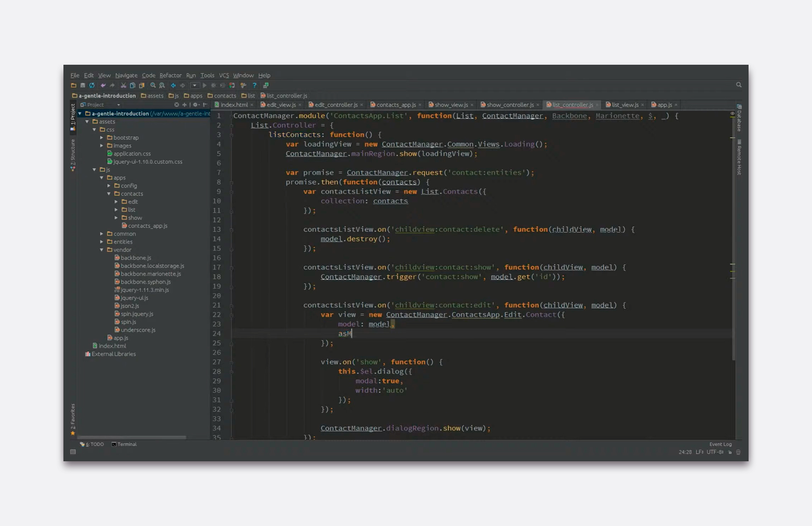This screenshot has height=526, width=812.
Task: Switch to the show_controller.js tab
Action: pos(510,105)
